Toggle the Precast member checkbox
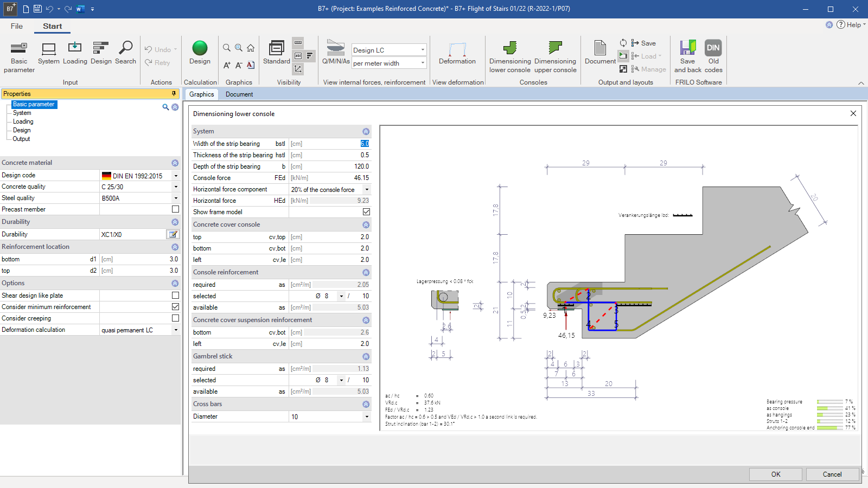This screenshot has width=868, height=488. tap(175, 209)
